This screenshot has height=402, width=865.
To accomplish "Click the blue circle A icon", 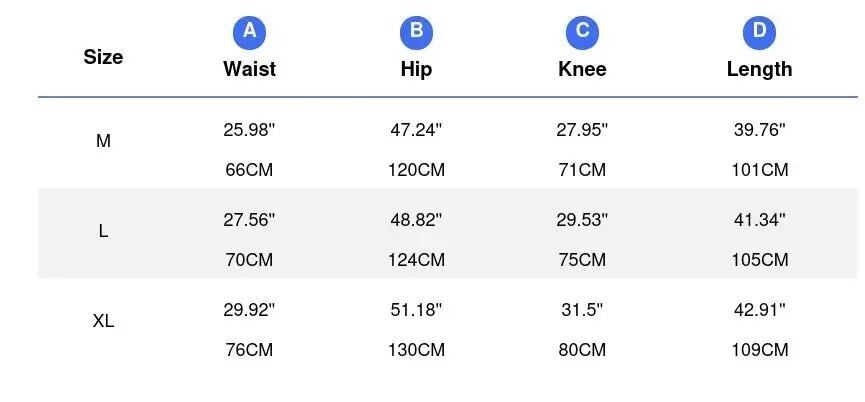I will click(x=249, y=32).
